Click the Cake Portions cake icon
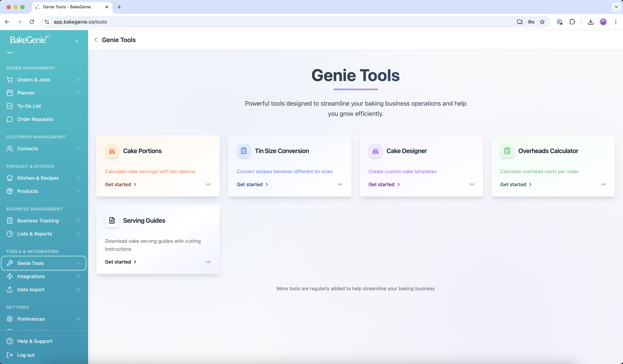Screen dimensions: 623x364 coord(112,151)
